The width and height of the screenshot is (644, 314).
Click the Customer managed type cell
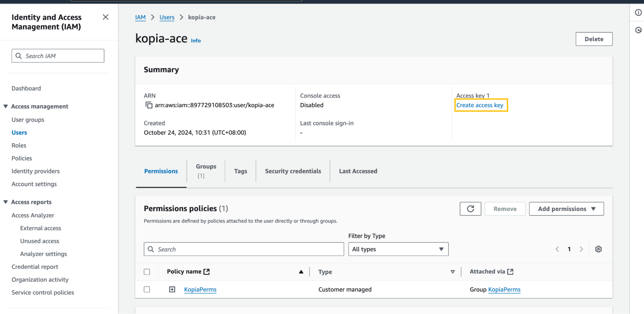[x=345, y=289]
